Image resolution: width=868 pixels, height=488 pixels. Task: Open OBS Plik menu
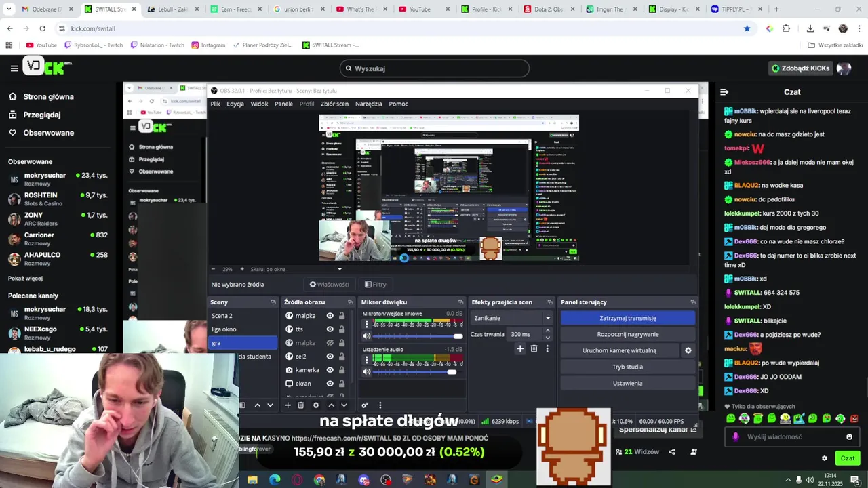click(x=215, y=104)
